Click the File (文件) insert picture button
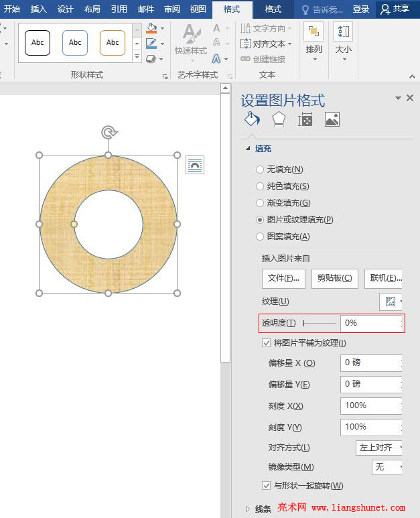The image size is (420, 518). (283, 279)
